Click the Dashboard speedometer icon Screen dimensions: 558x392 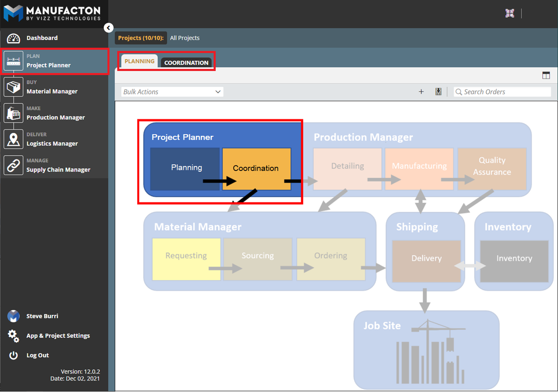point(13,38)
